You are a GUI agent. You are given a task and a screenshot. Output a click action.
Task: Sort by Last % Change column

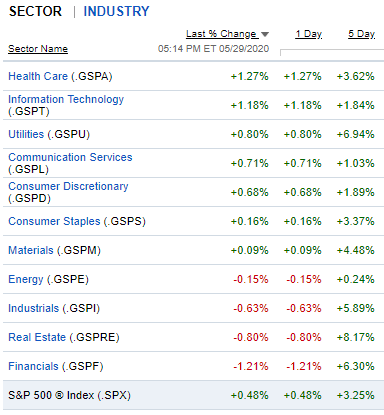point(221,34)
